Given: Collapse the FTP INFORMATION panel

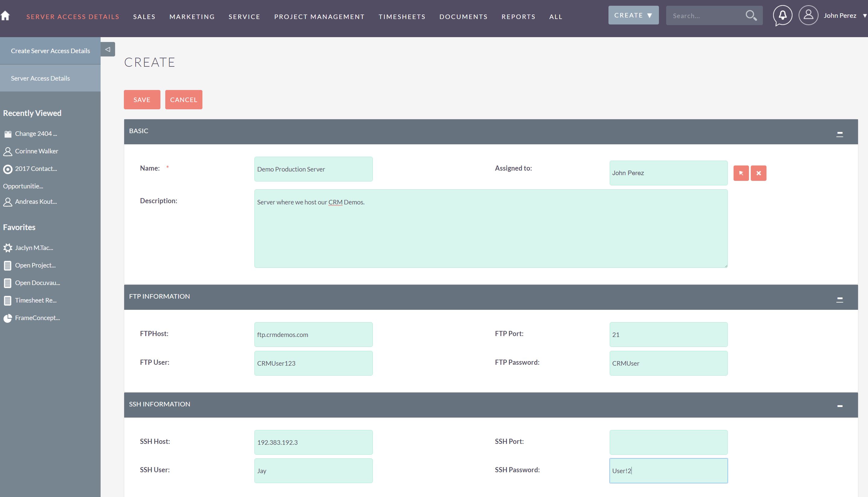Looking at the screenshot, I should pyautogui.click(x=840, y=299).
